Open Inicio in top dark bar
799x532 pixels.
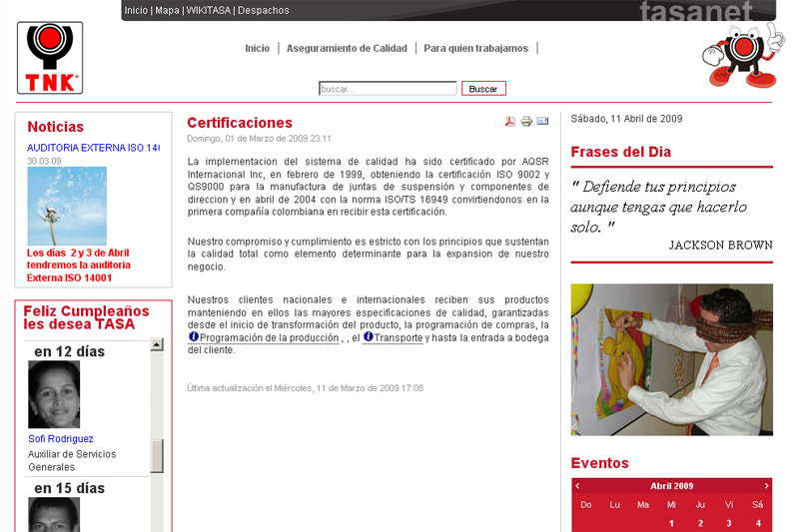(x=136, y=10)
